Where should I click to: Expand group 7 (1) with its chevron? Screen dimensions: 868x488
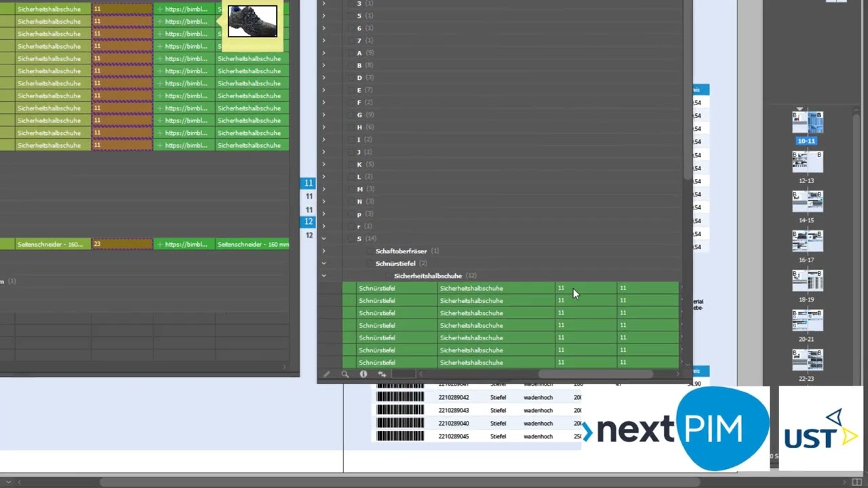323,41
